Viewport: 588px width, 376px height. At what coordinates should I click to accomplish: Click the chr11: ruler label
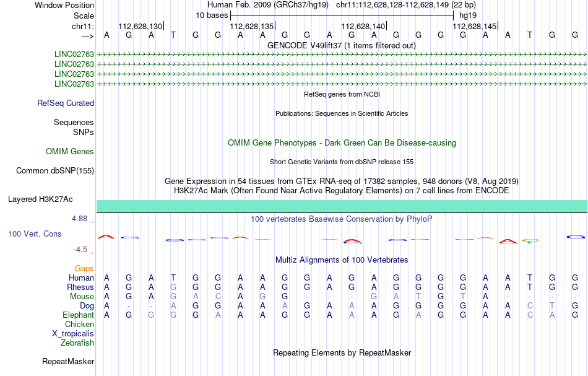pos(83,26)
